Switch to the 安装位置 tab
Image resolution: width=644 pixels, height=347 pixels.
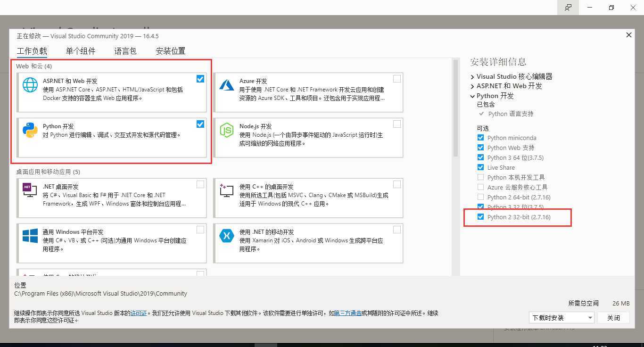click(171, 51)
